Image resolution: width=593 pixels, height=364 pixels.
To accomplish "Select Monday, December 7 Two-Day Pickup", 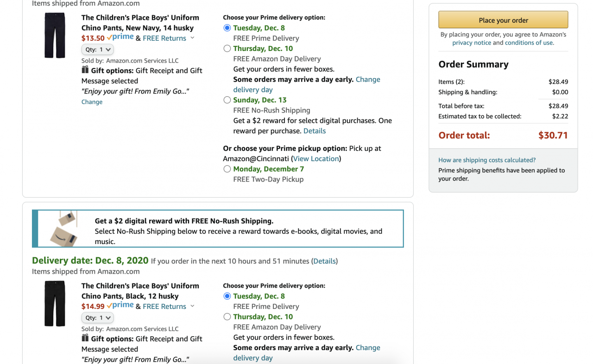I will [227, 169].
